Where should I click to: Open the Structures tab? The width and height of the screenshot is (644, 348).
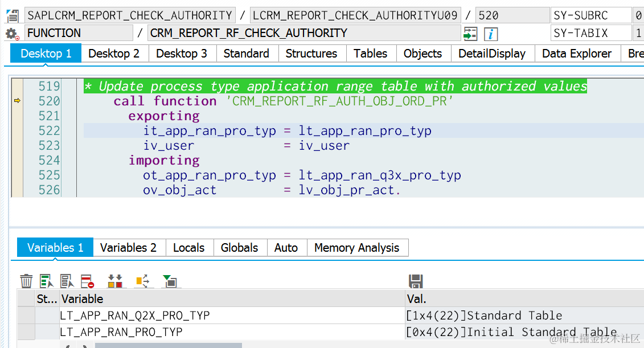(311, 54)
